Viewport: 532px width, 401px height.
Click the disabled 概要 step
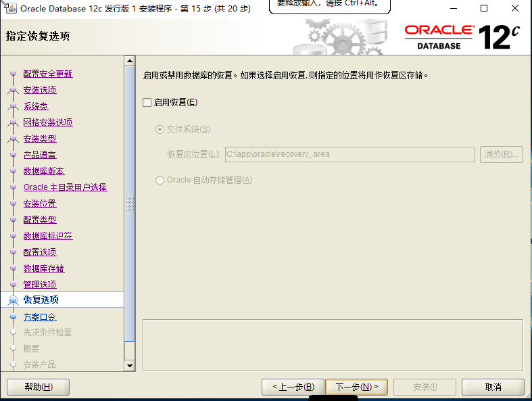[31, 349]
